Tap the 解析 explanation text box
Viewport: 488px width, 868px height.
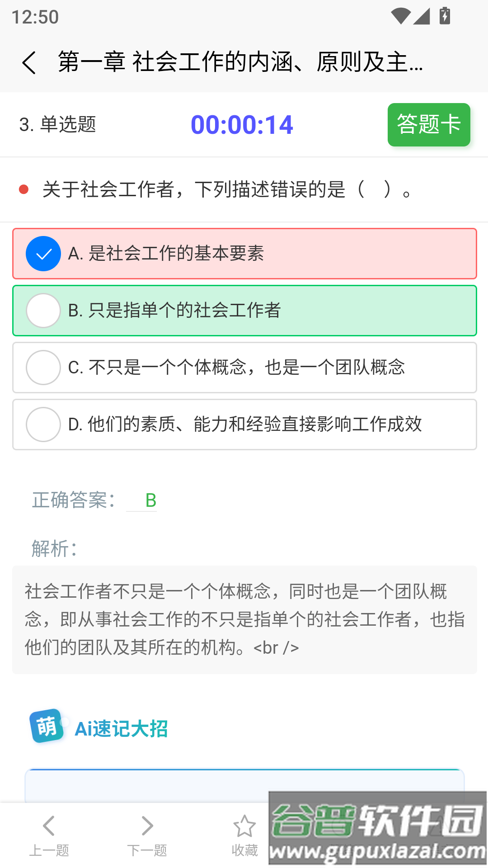[x=244, y=619]
